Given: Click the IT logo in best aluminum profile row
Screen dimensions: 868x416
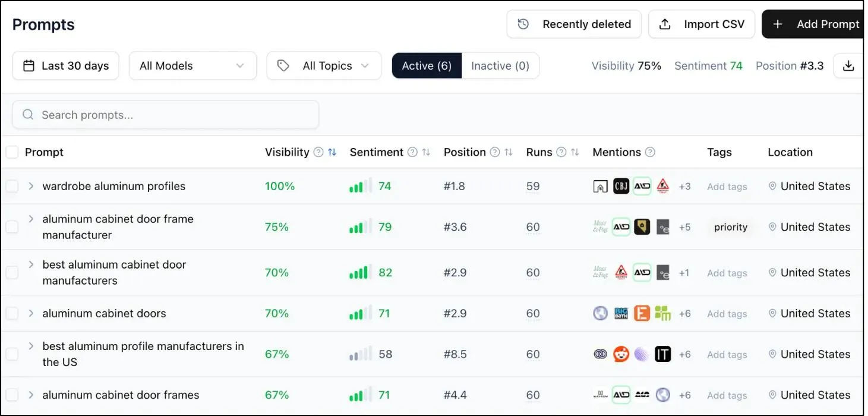Looking at the screenshot, I should (663, 354).
